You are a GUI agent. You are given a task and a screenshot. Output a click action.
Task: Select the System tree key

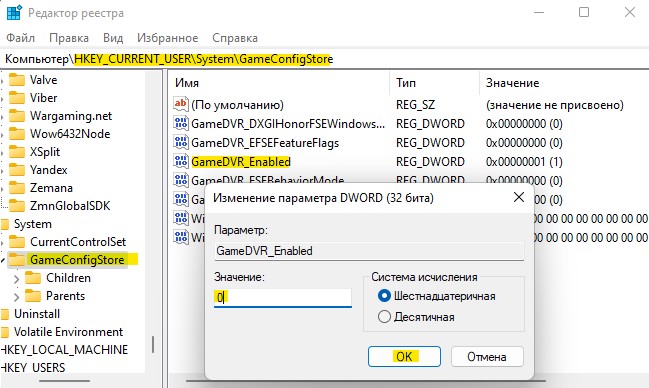(x=33, y=224)
